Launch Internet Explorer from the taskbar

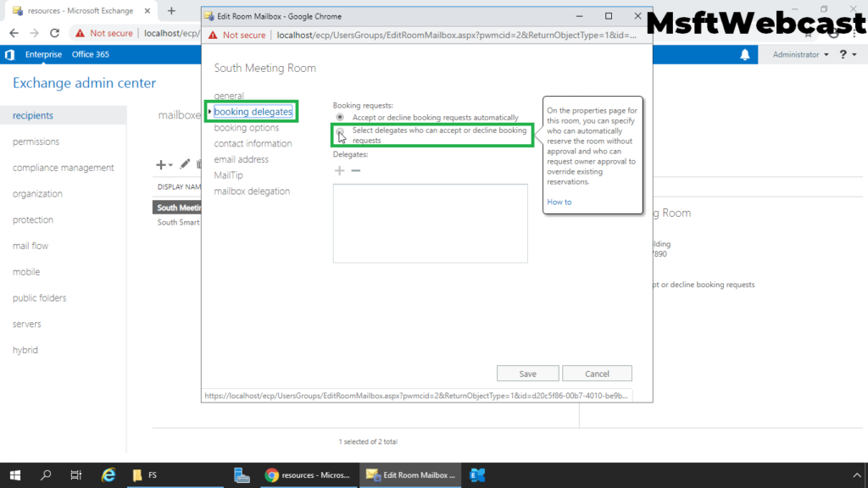tap(108, 474)
